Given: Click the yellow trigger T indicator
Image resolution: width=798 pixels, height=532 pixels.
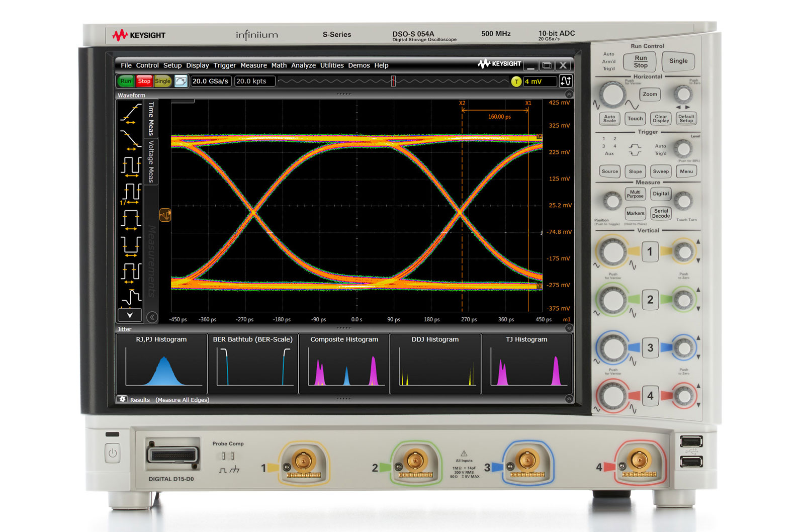Looking at the screenshot, I should point(516,81).
